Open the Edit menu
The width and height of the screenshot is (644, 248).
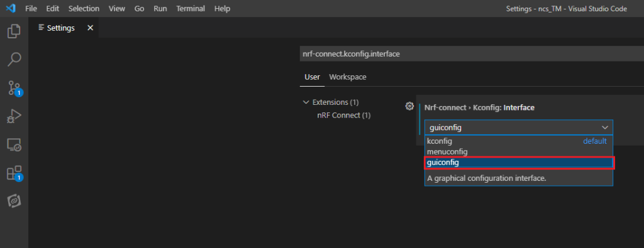[53, 9]
